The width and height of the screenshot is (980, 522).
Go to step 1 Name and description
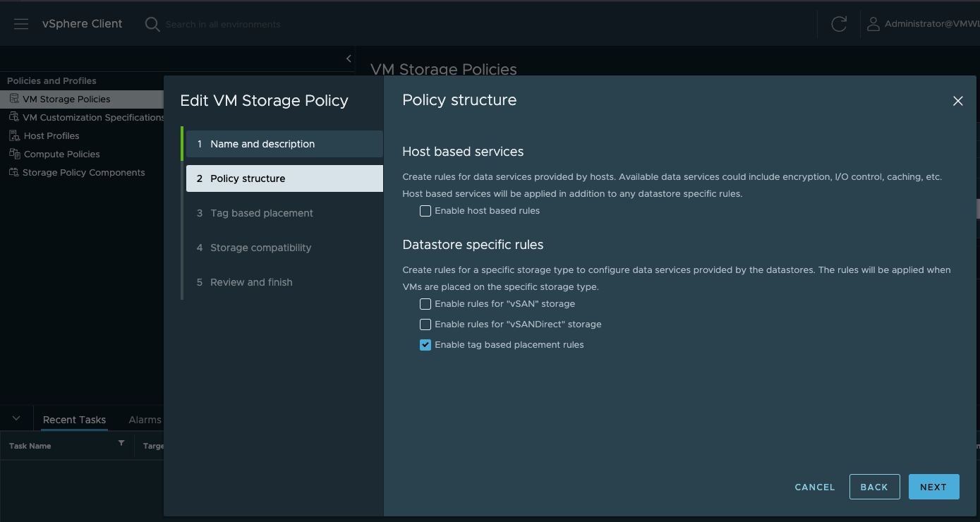point(284,144)
